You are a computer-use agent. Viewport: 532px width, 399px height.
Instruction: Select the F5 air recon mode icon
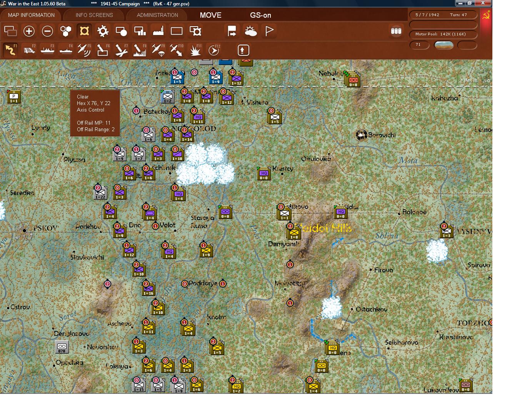click(x=84, y=50)
